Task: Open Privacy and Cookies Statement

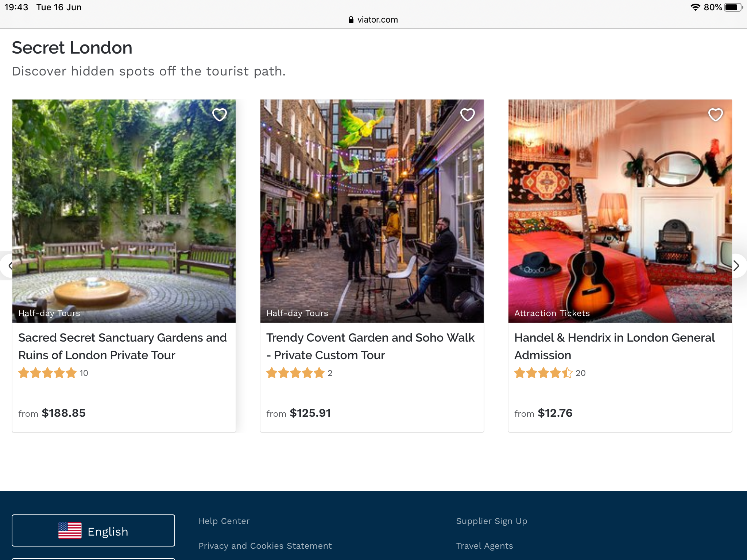Action: pos(265,546)
